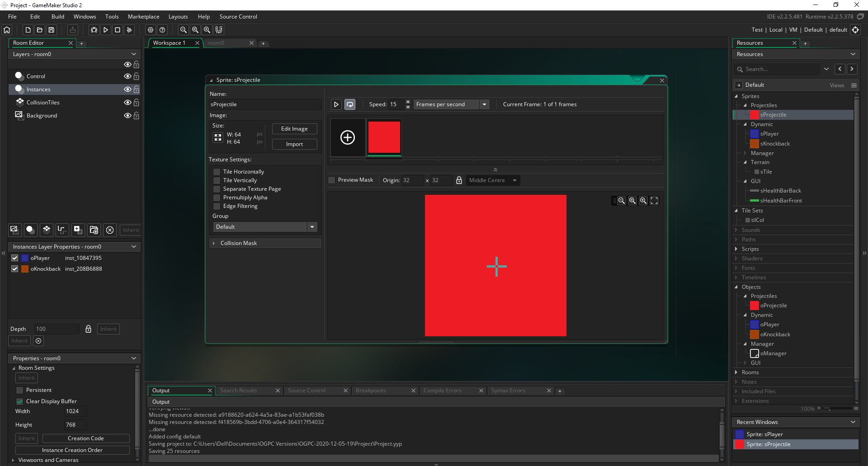
Task: Click the Debug bug icon in toolbar
Action: click(x=94, y=30)
